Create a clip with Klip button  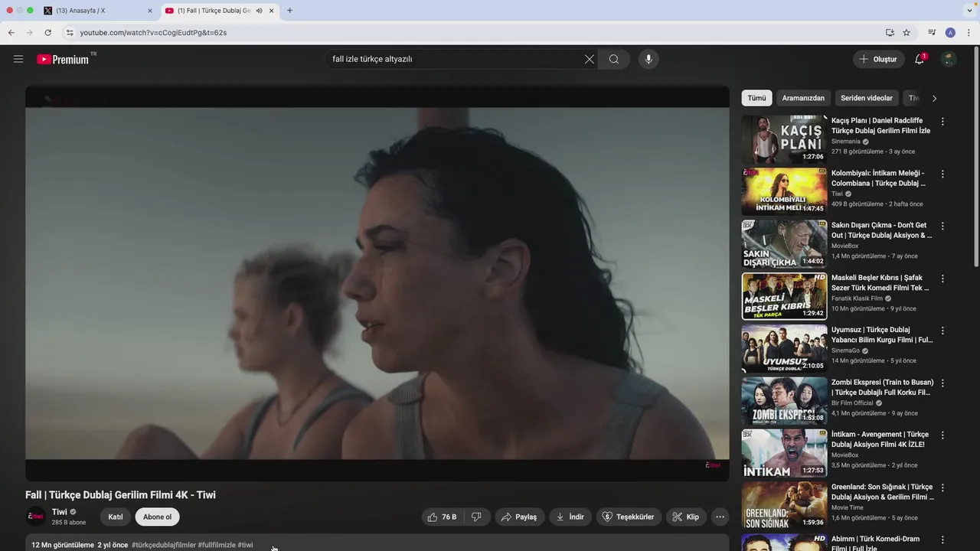coord(686,517)
